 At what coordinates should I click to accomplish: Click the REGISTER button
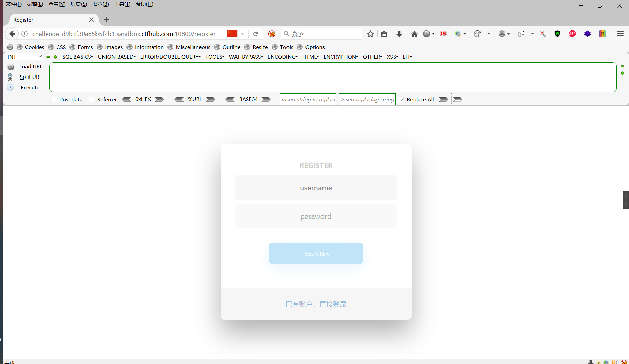pyautogui.click(x=316, y=253)
